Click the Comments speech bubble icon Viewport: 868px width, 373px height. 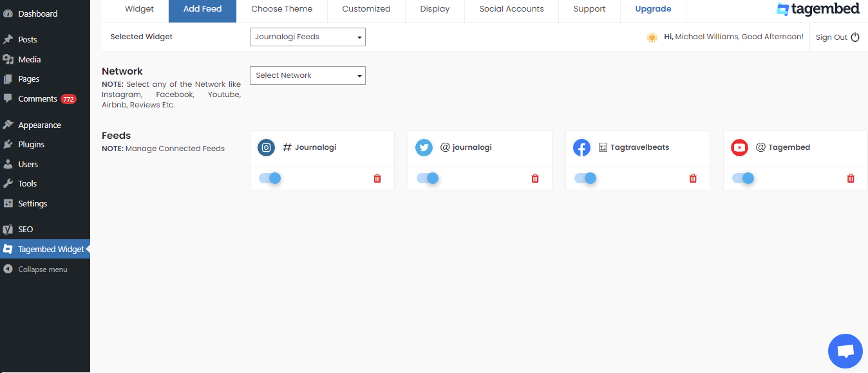point(8,99)
